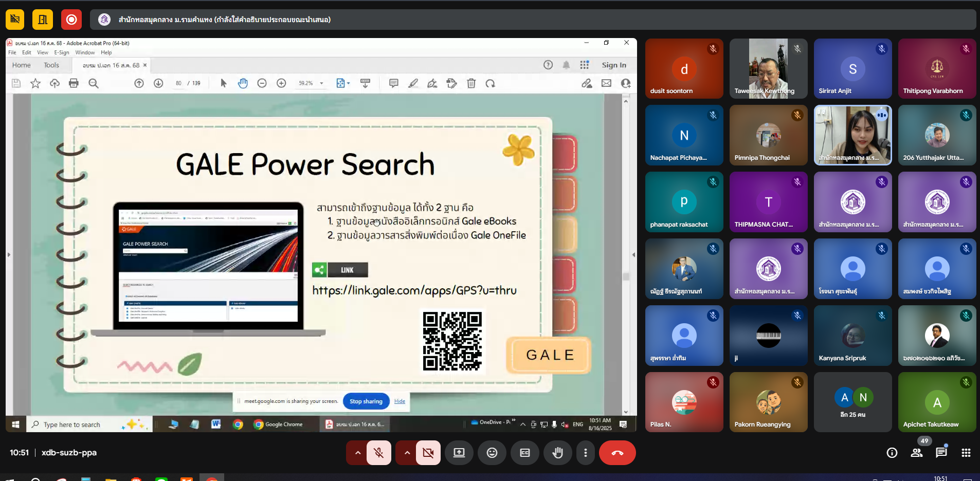Expand video settings chevron

407,453
